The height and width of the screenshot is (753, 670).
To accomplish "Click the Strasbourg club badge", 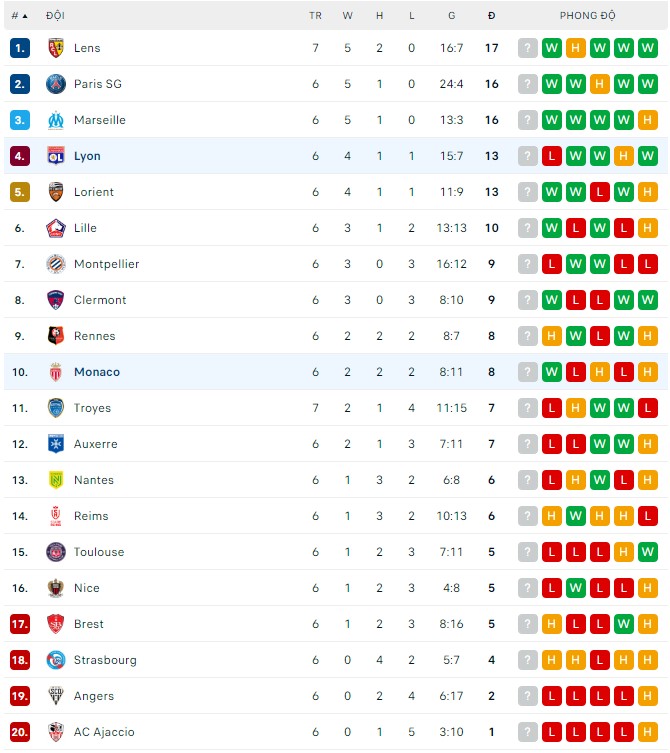I will [56, 660].
